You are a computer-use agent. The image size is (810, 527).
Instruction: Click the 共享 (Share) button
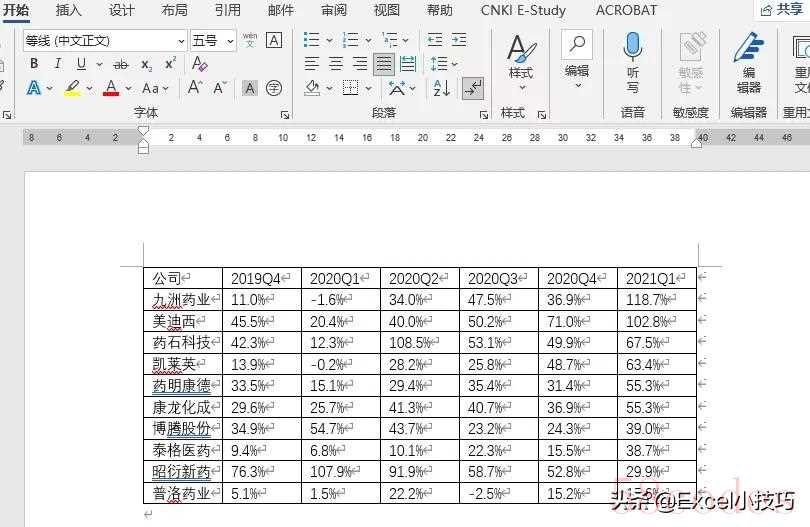coord(781,10)
